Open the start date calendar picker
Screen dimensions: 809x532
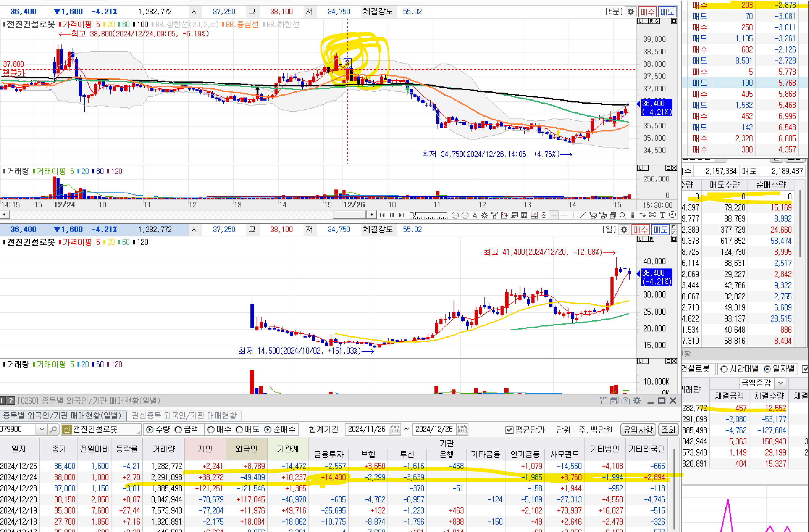pos(395,430)
